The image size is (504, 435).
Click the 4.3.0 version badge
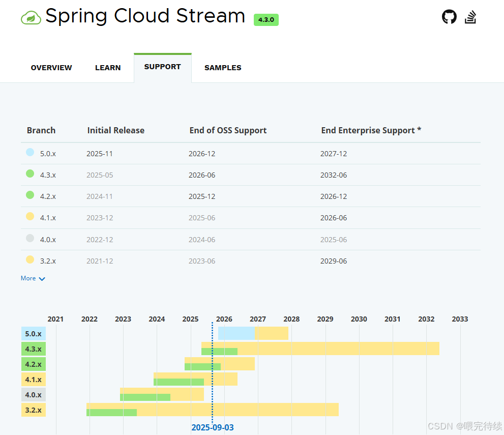[266, 20]
